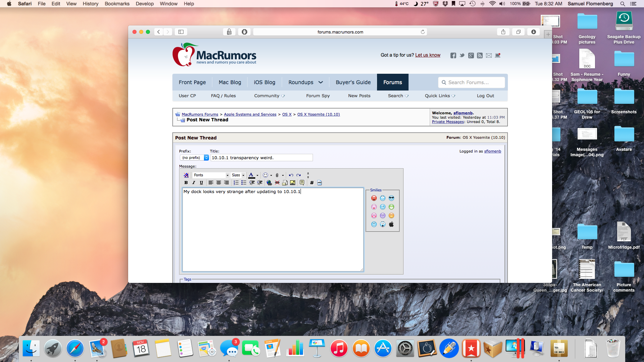Decrease the text indent
This screenshot has width=644, height=362.
(x=252, y=183)
